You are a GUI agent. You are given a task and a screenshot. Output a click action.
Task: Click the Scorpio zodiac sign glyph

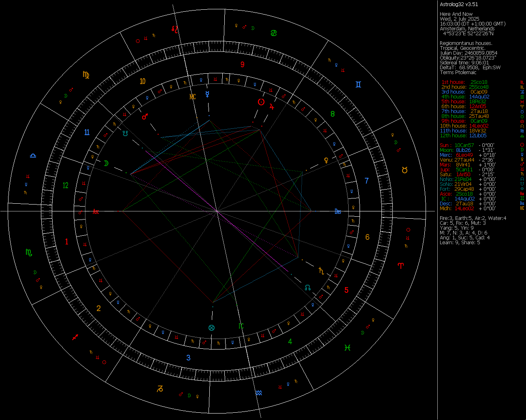click(29, 252)
